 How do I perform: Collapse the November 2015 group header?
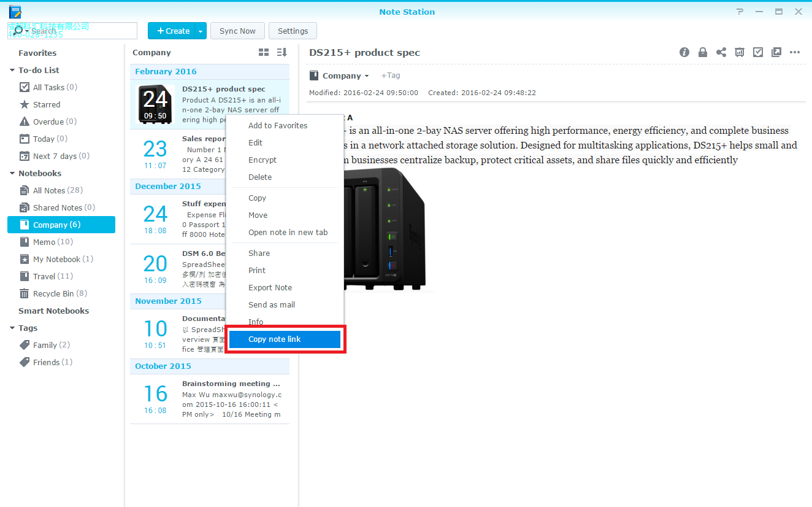(x=210, y=301)
